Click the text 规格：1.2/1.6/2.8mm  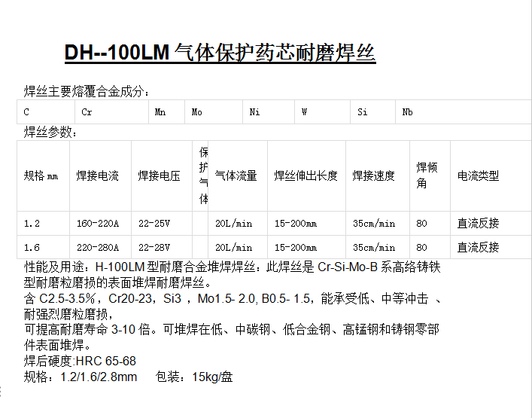81,377
